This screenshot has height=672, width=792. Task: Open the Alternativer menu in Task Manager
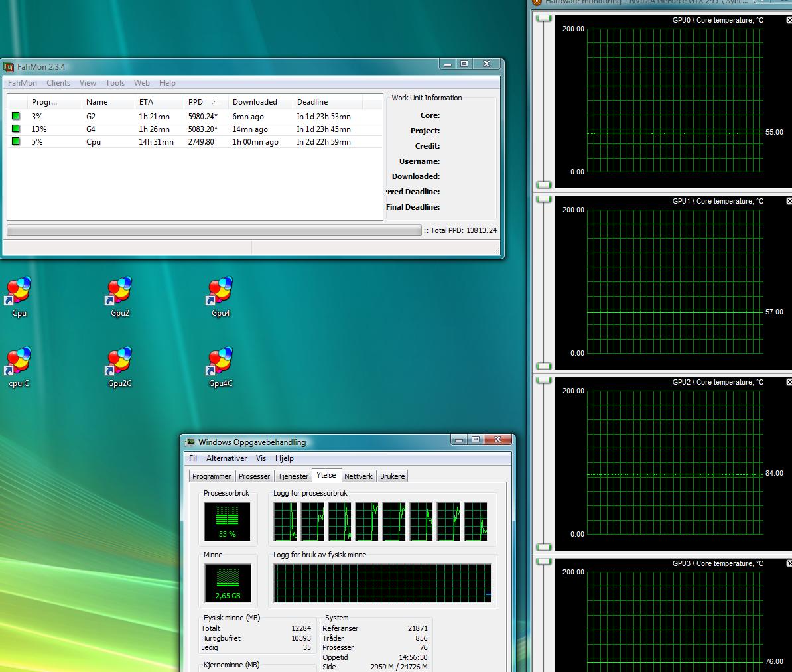pyautogui.click(x=226, y=458)
